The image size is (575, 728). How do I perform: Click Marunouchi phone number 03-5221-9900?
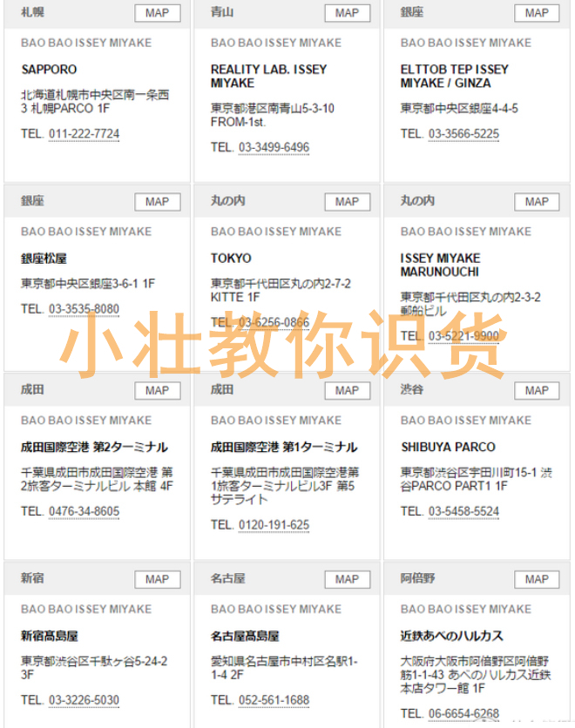point(463,336)
